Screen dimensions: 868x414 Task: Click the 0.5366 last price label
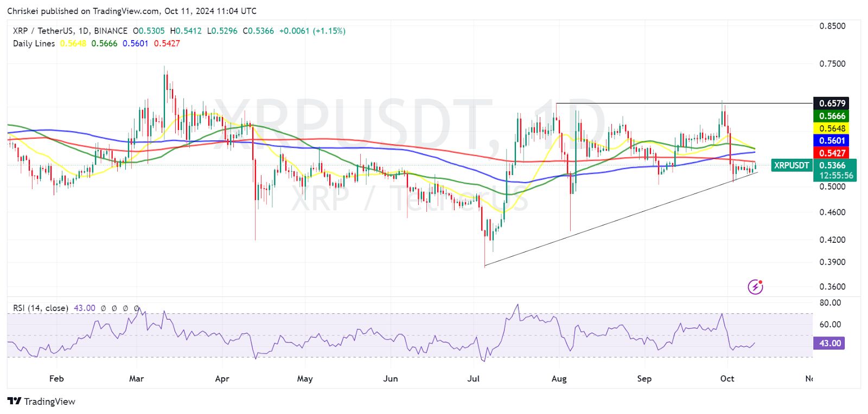coord(832,165)
